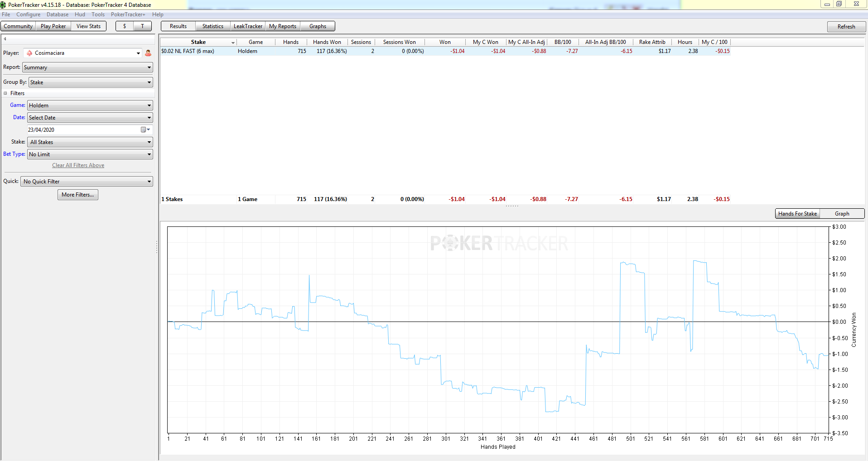Click the PokerTracker app icon in title bar
Viewport: 868px width, 461px height.
(x=3, y=5)
